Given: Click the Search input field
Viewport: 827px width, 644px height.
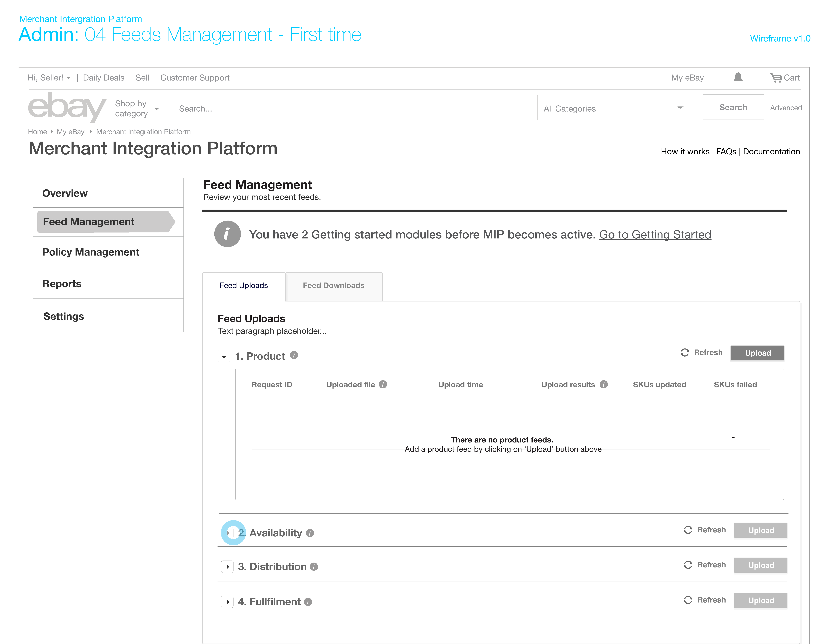Looking at the screenshot, I should click(x=354, y=108).
